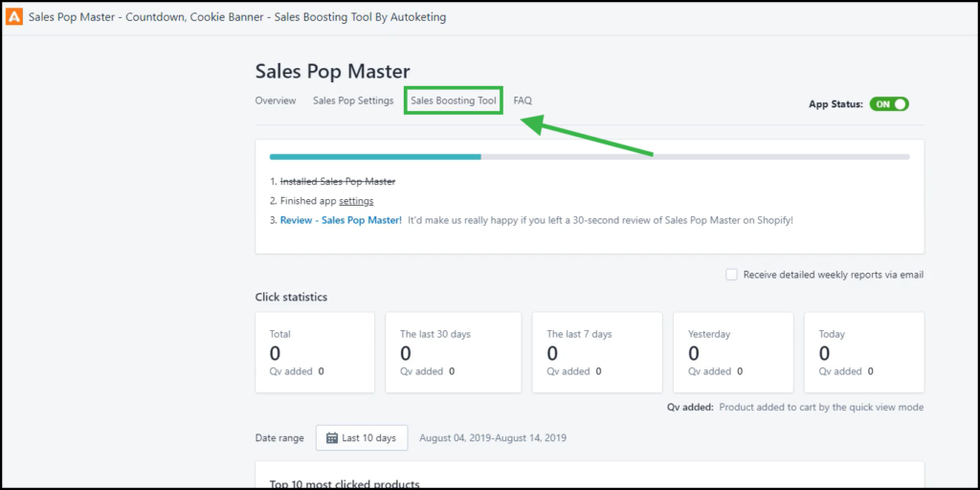Select The last 7 days statistics card
Image resolution: width=980 pixels, height=490 pixels.
[597, 352]
